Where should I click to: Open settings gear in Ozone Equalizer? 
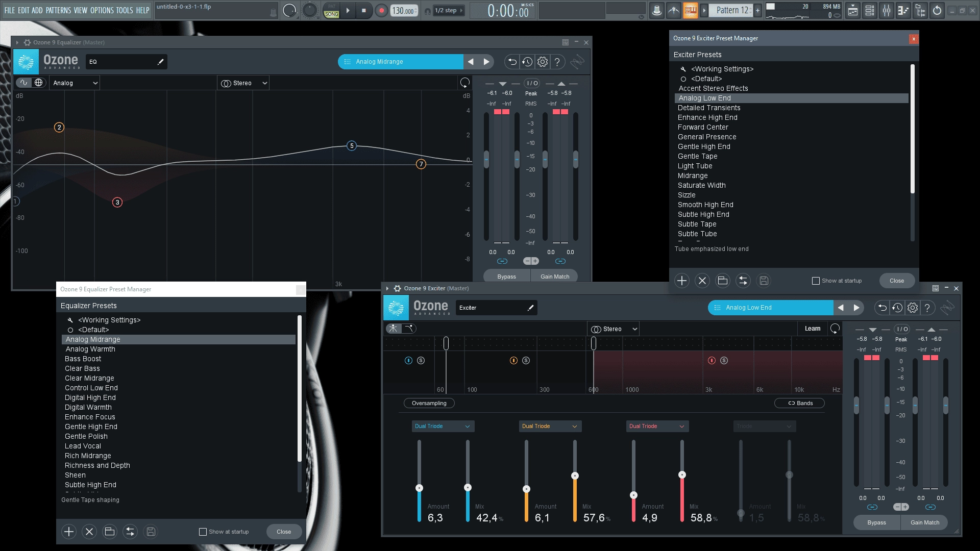click(x=543, y=62)
